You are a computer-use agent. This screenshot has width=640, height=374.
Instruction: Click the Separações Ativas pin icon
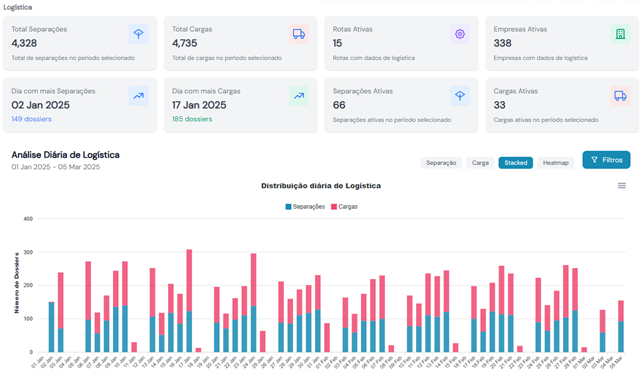[460, 96]
